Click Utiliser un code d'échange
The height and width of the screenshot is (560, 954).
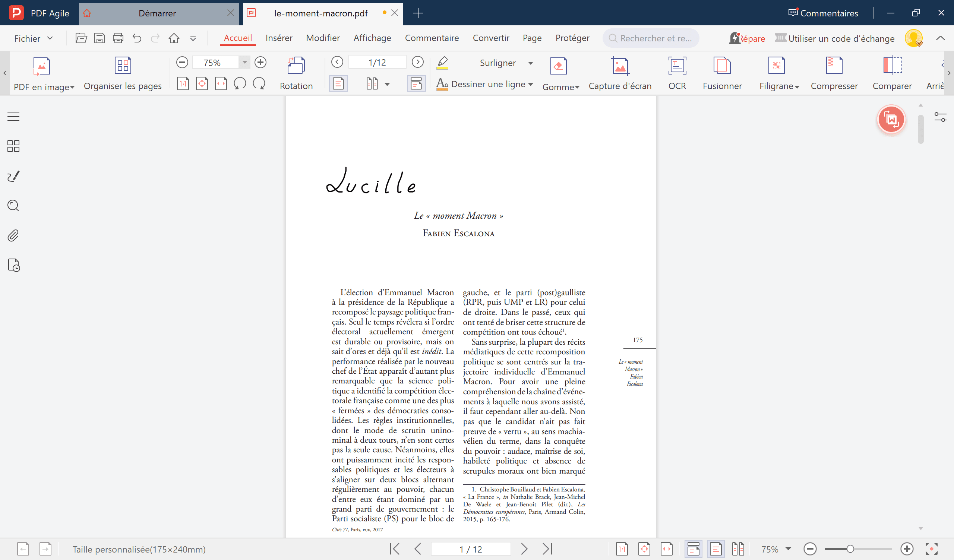834,39
